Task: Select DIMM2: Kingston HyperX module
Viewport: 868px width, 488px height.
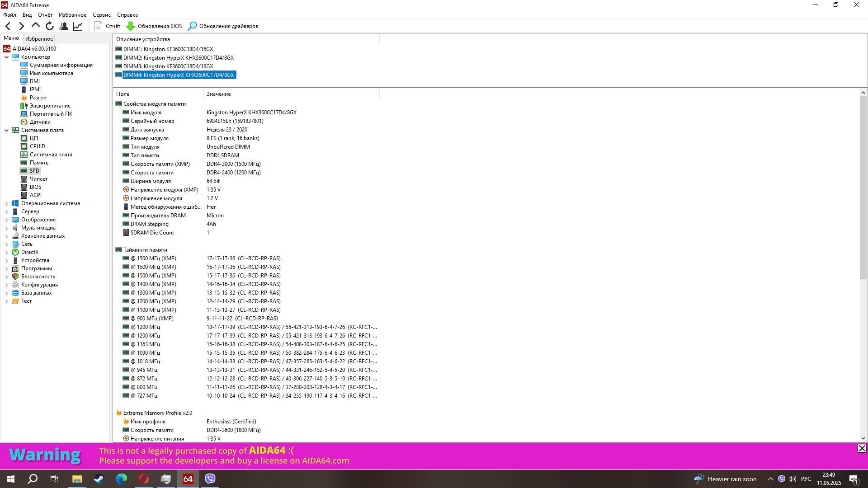Action: (178, 58)
